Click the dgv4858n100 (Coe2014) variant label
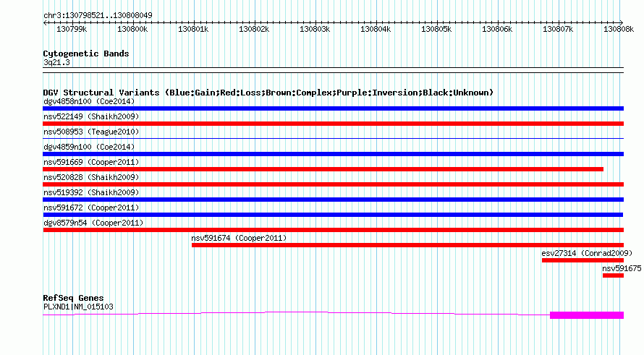Screen dimensions: 644x355 pos(89,101)
